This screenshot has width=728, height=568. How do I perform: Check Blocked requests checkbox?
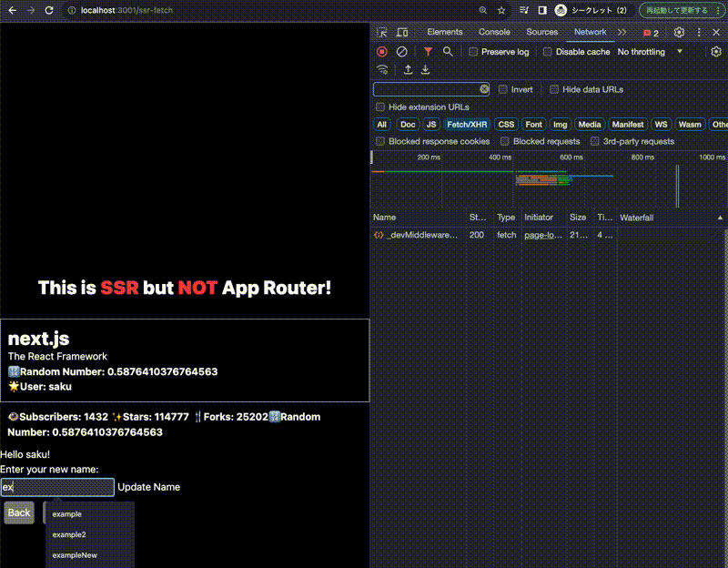(505, 141)
